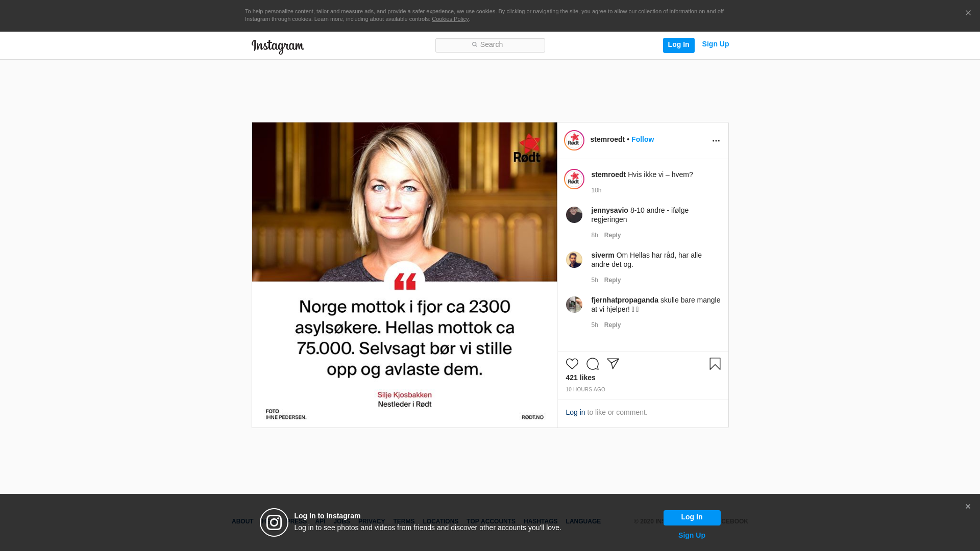The width and height of the screenshot is (980, 551).
Task: Click the comment speech bubble icon
Action: [x=592, y=364]
